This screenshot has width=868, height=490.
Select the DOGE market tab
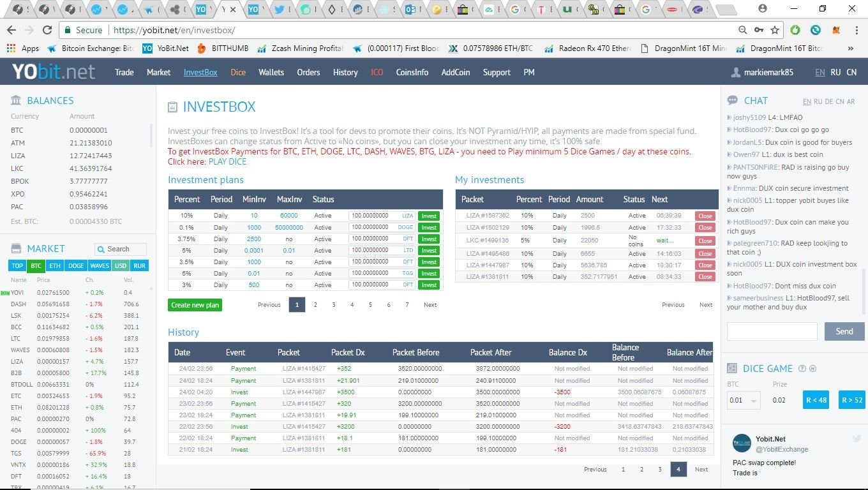coord(76,265)
